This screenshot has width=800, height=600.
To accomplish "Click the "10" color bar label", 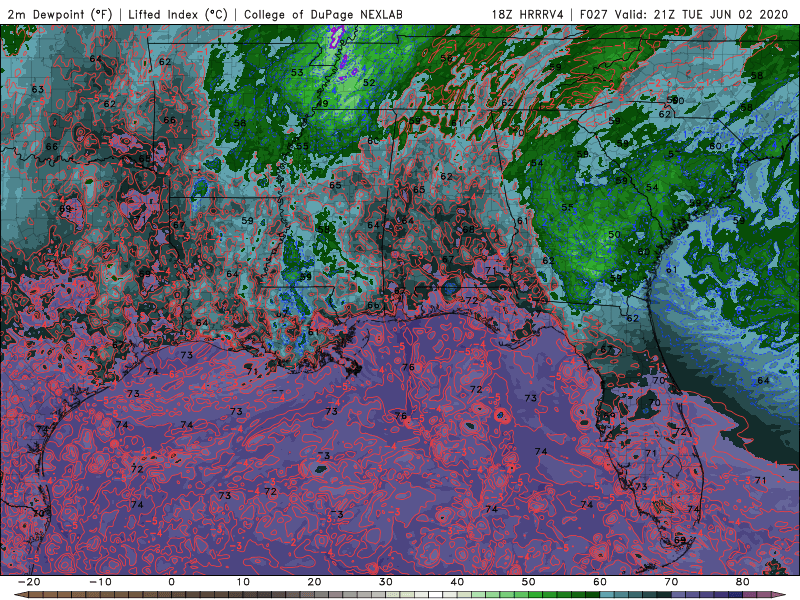I will [x=243, y=582].
